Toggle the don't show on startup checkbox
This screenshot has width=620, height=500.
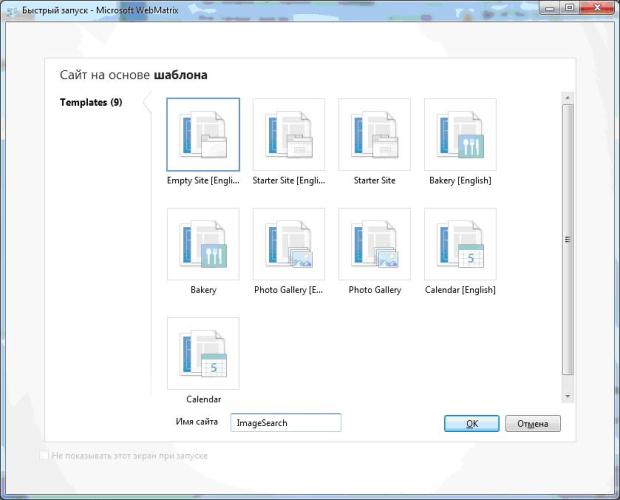[x=43, y=456]
